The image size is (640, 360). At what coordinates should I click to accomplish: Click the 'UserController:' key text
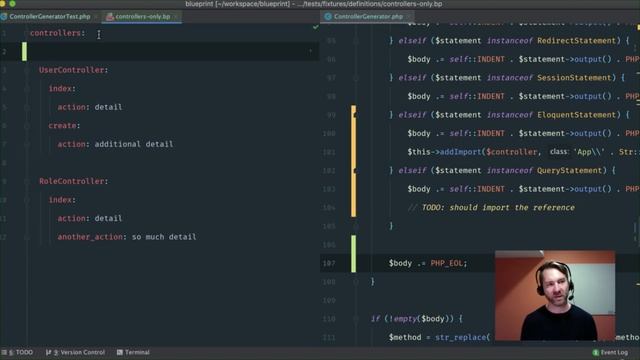pyautogui.click(x=73, y=70)
